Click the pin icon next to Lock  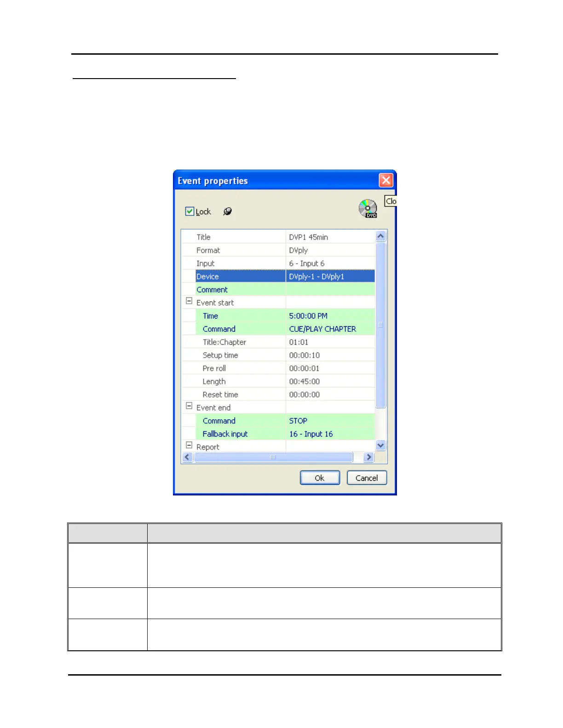(227, 211)
